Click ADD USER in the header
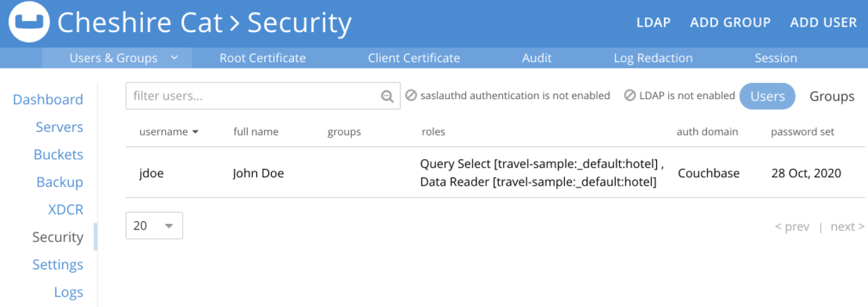Image resolution: width=868 pixels, height=307 pixels. tap(823, 22)
